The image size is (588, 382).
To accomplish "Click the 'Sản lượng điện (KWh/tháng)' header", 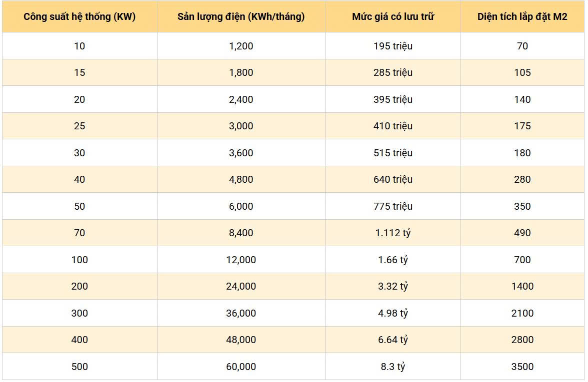I will click(241, 16).
